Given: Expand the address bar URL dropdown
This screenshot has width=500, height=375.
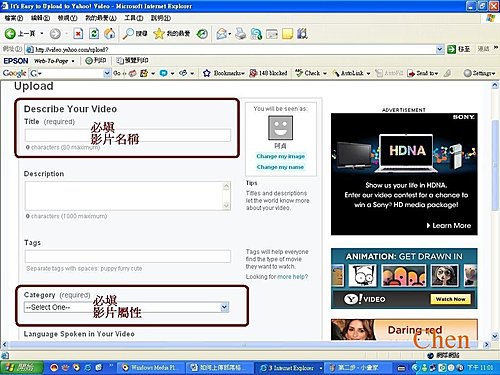Looking at the screenshot, I should point(440,49).
